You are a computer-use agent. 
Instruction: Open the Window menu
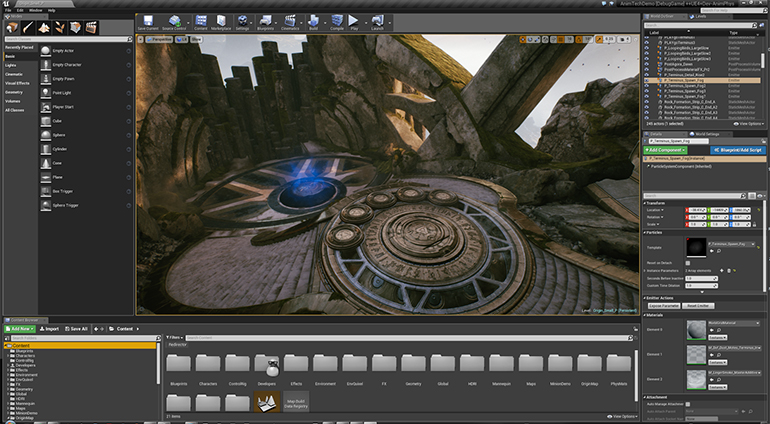[35, 10]
